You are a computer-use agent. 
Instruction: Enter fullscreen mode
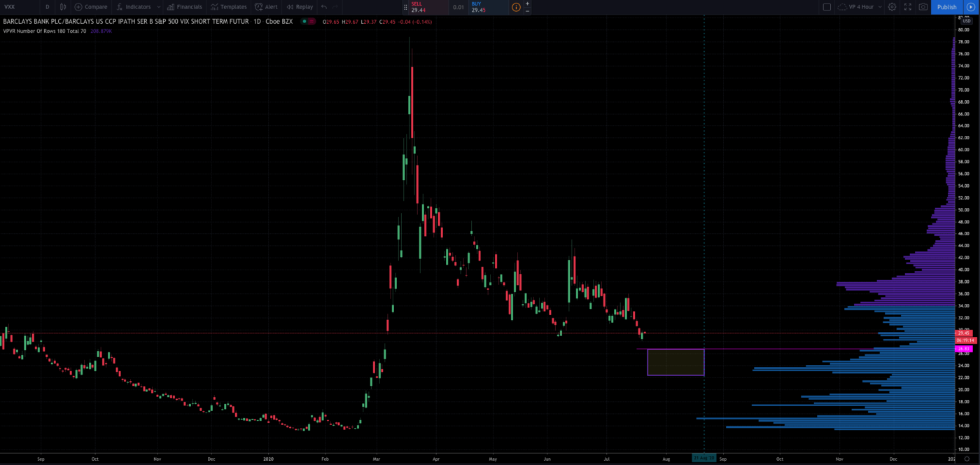tap(908, 7)
